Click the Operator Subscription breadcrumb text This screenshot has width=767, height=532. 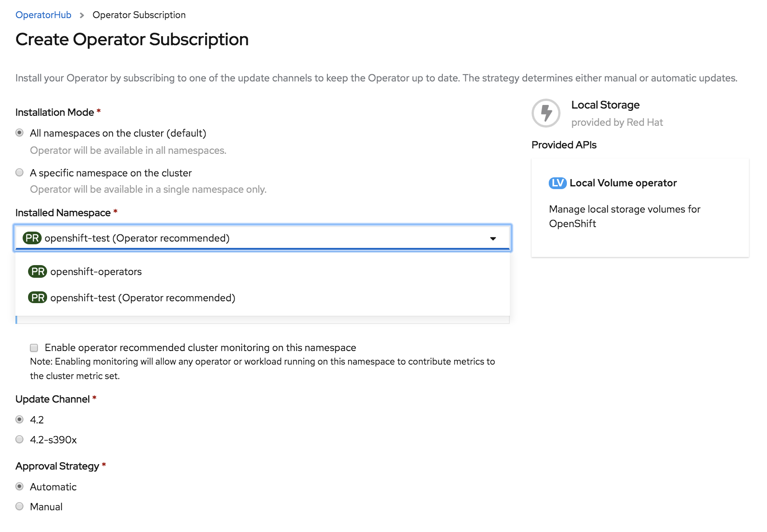point(139,15)
